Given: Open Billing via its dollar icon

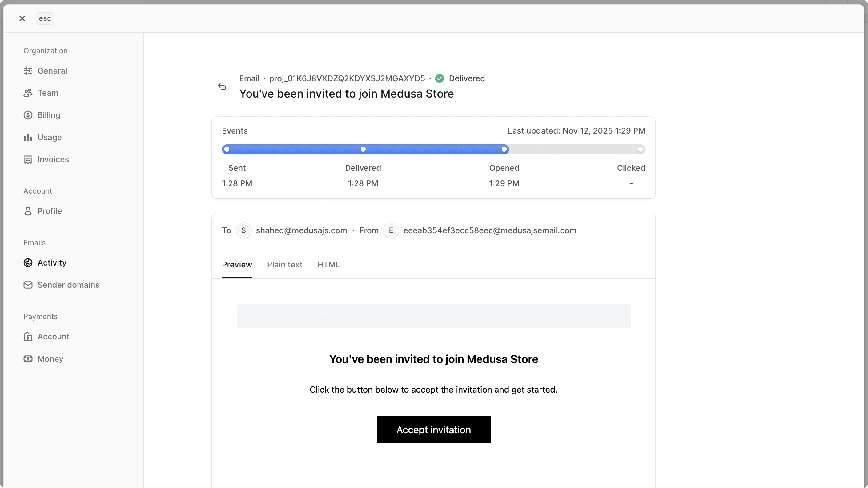Looking at the screenshot, I should [28, 115].
